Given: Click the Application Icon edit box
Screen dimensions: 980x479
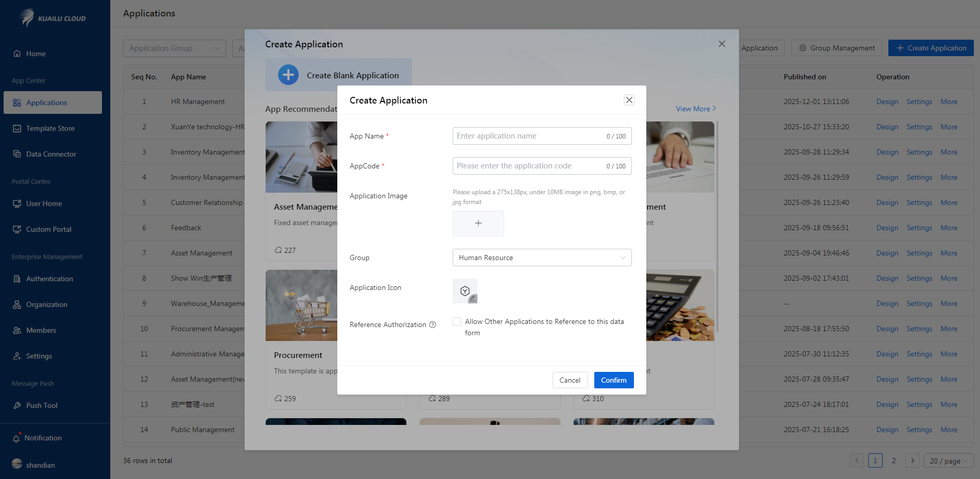Looking at the screenshot, I should 465,291.
